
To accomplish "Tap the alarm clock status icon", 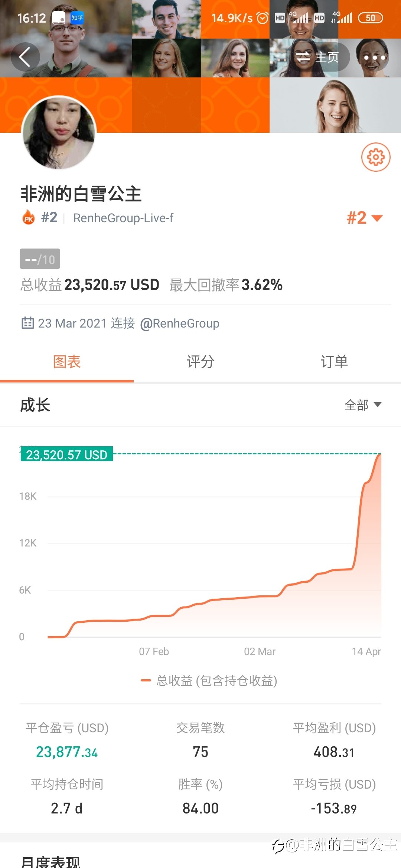I will pos(263,18).
